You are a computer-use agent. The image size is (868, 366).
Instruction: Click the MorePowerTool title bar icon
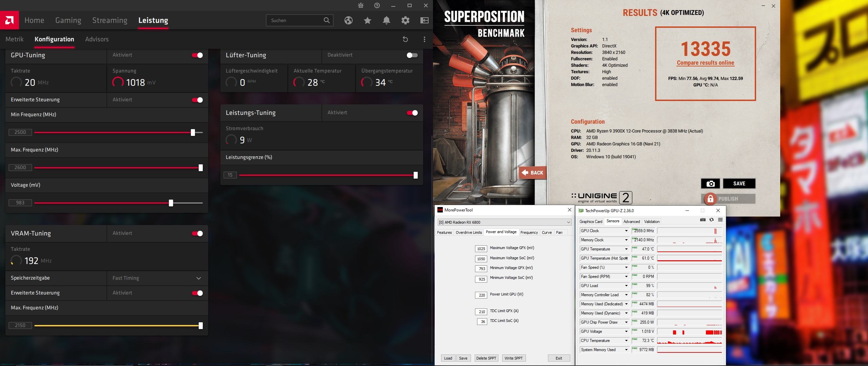[x=440, y=210]
